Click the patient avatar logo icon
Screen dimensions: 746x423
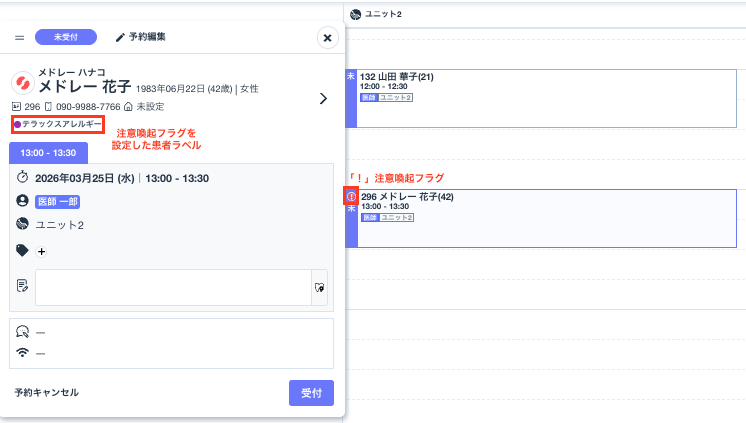[x=23, y=83]
